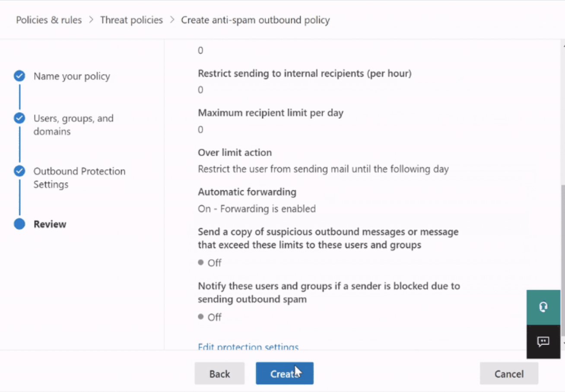Navigate to Policies & rules breadcrumb

(48, 20)
